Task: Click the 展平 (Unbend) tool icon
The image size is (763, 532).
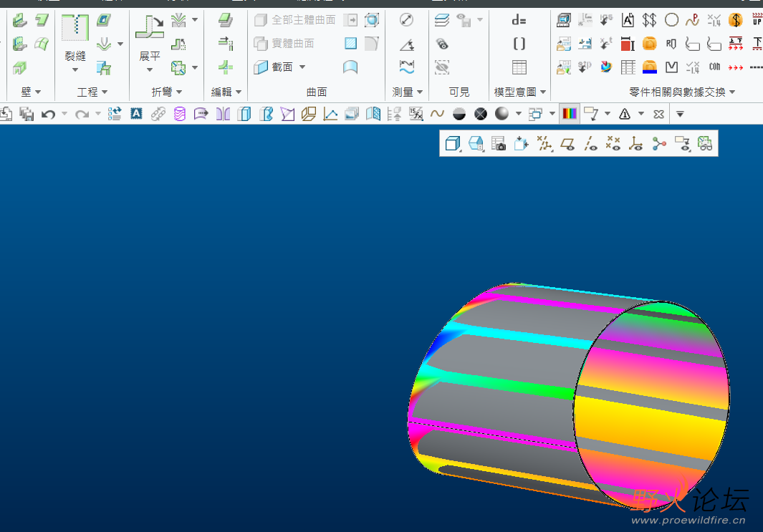Action: click(x=150, y=26)
